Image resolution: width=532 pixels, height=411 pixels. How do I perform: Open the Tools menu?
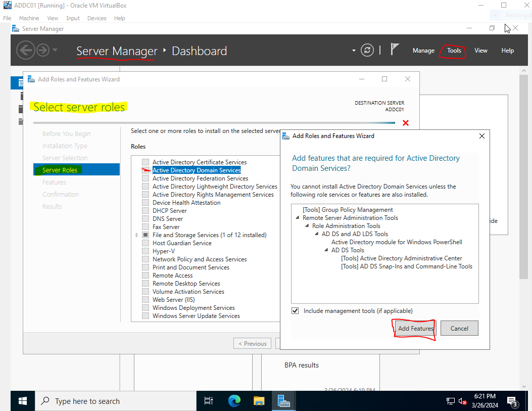(454, 51)
